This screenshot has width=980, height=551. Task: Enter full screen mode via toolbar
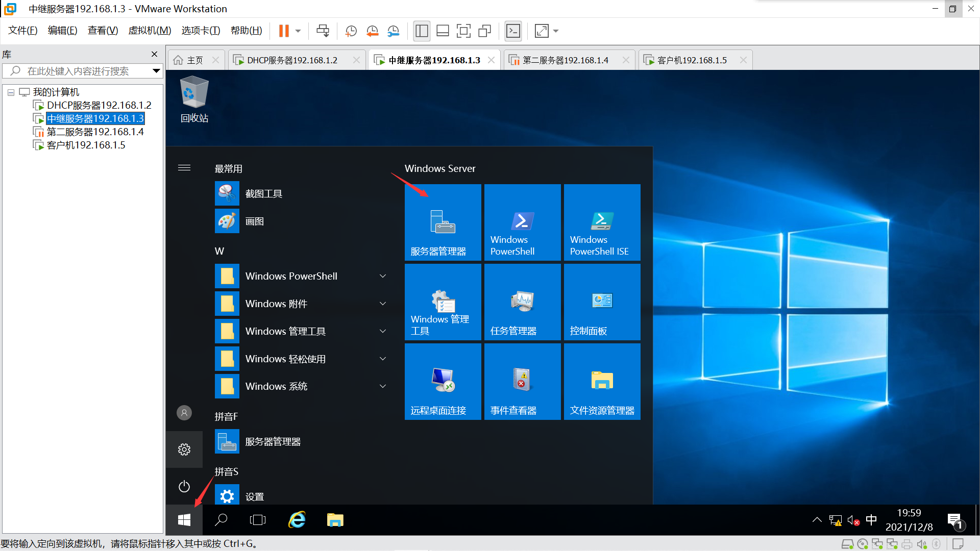(x=463, y=31)
